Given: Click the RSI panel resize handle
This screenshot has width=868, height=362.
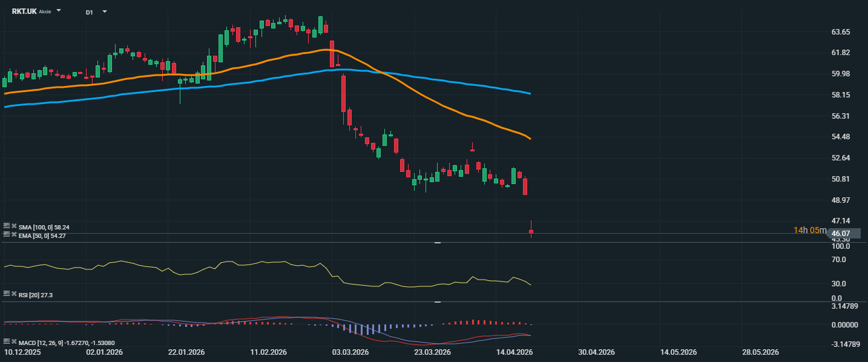Looking at the screenshot, I should point(437,242).
